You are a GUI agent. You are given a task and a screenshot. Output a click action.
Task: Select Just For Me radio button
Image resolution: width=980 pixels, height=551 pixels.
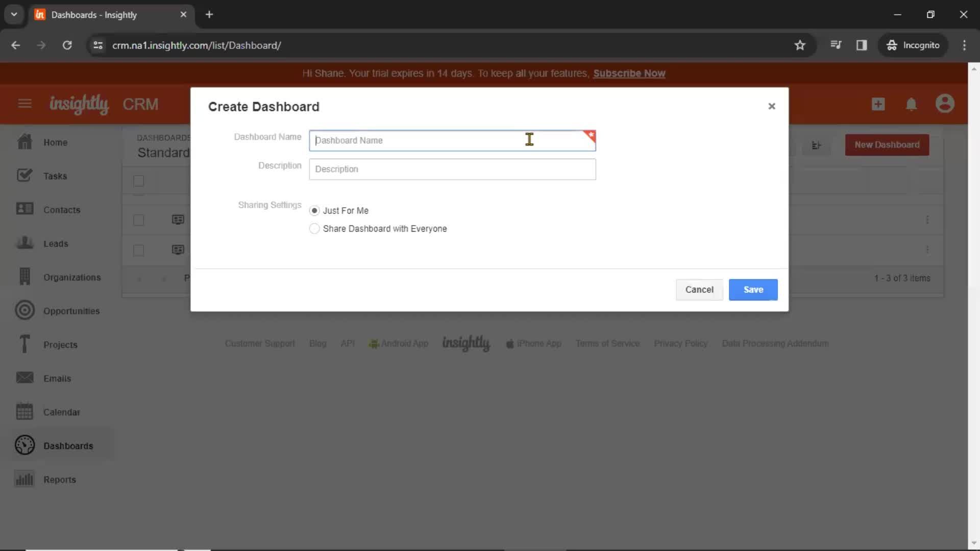click(314, 211)
